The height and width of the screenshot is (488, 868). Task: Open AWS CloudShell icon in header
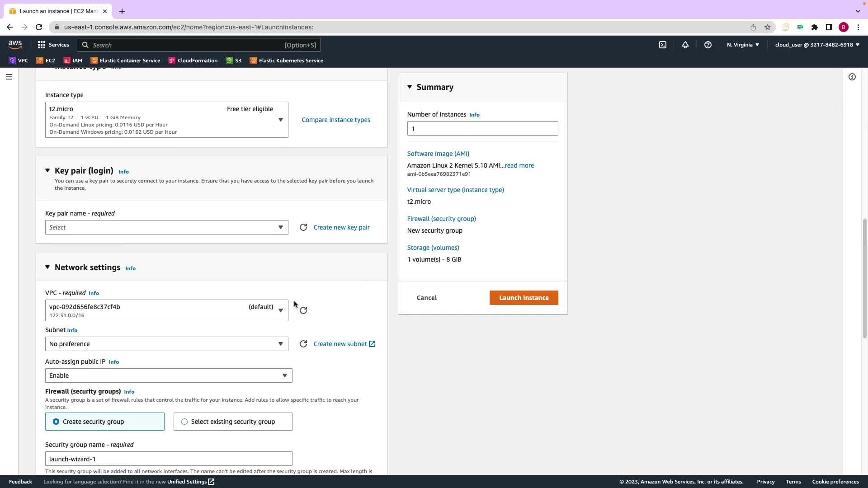tap(663, 45)
